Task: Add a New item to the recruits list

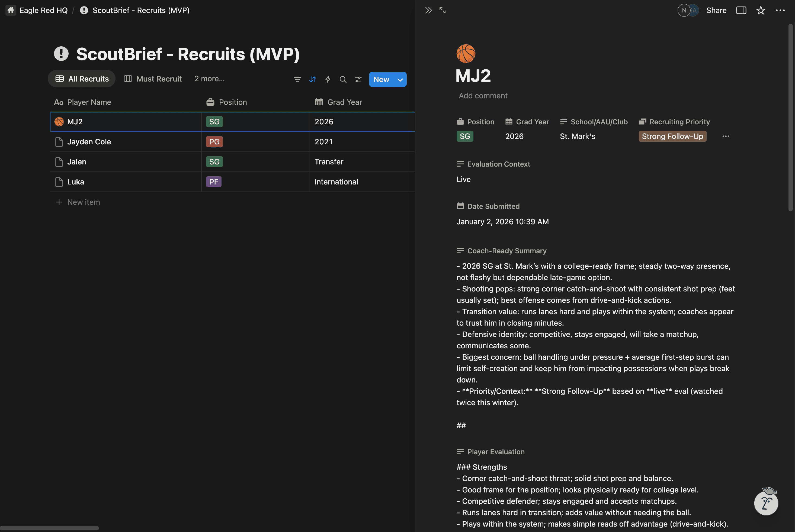Action: [x=83, y=202]
